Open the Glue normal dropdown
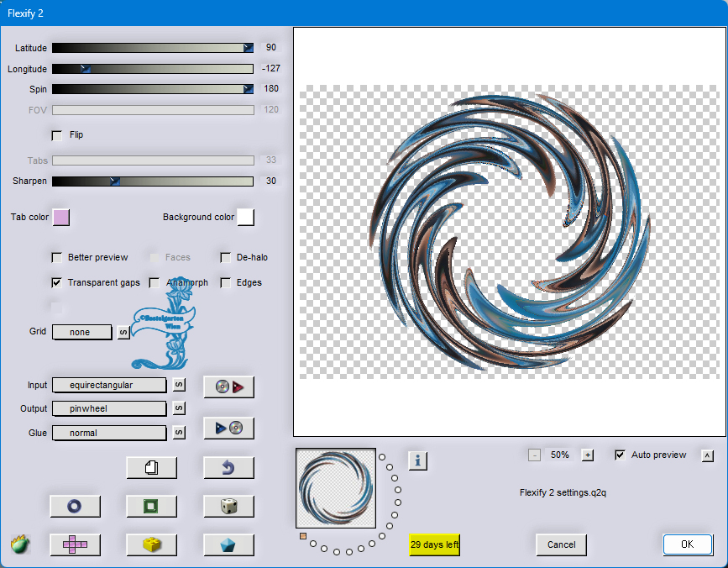Viewport: 728px width, 568px height. click(109, 433)
